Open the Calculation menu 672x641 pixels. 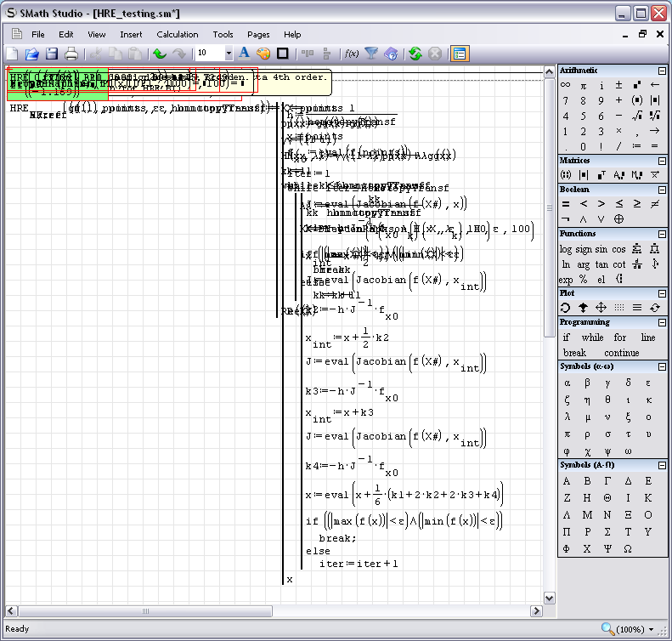(x=177, y=35)
